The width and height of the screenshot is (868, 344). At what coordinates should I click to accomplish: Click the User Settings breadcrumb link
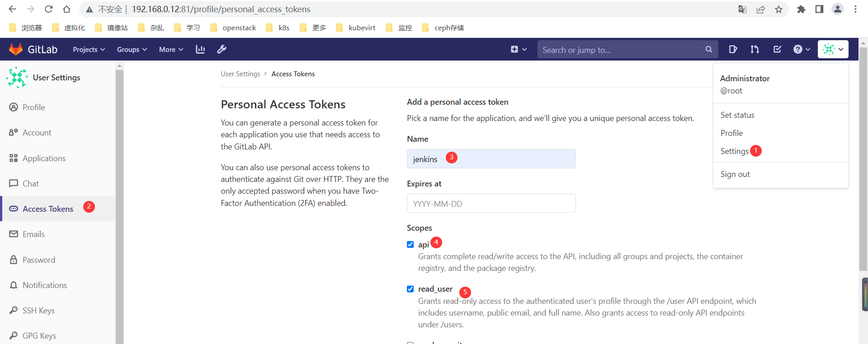coord(240,74)
